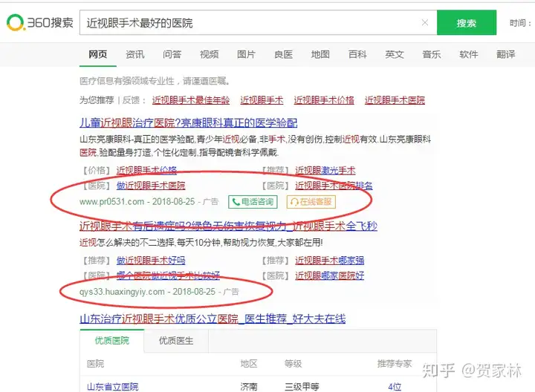Click the 时间 filter label
The height and width of the screenshot is (392, 535).
coord(520,23)
